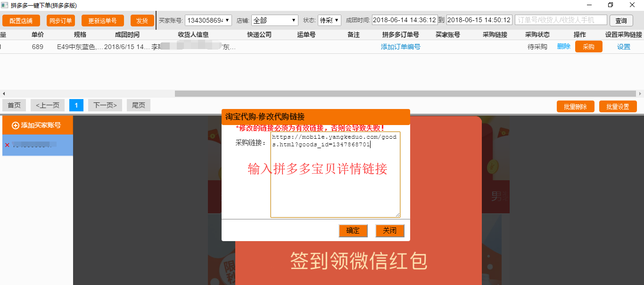Click the 规格 column header

[80, 35]
